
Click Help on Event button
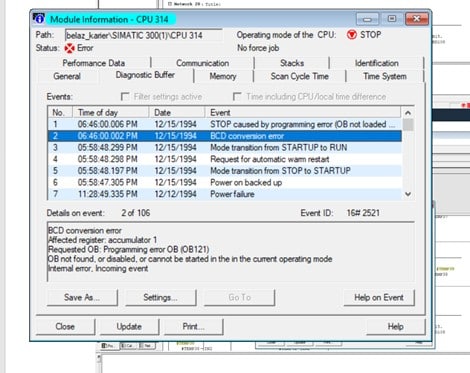coord(379,297)
